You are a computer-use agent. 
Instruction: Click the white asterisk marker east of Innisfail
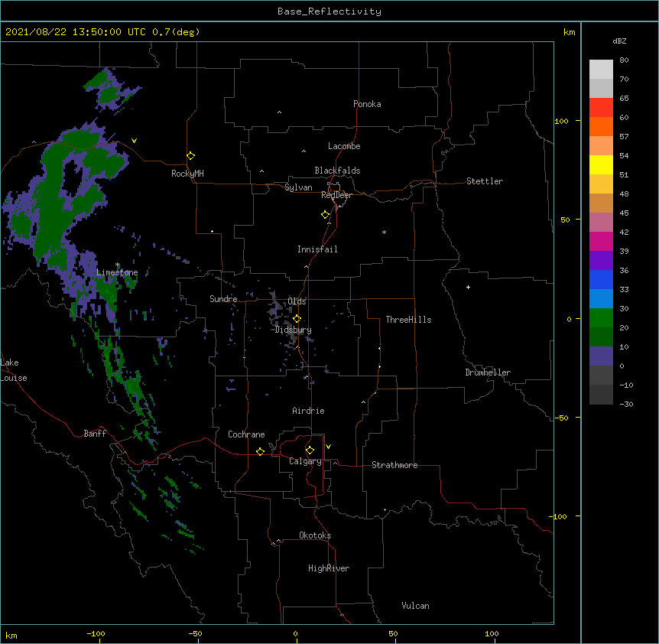click(x=384, y=232)
